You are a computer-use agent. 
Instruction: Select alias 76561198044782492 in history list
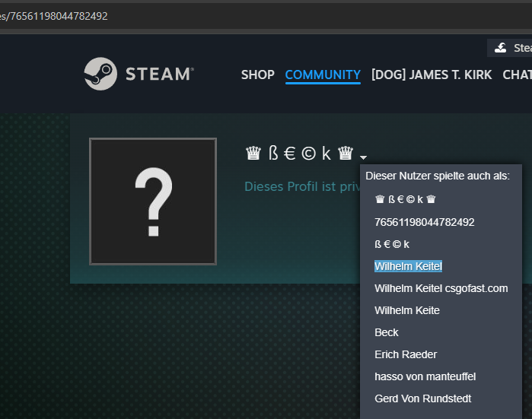pos(424,222)
